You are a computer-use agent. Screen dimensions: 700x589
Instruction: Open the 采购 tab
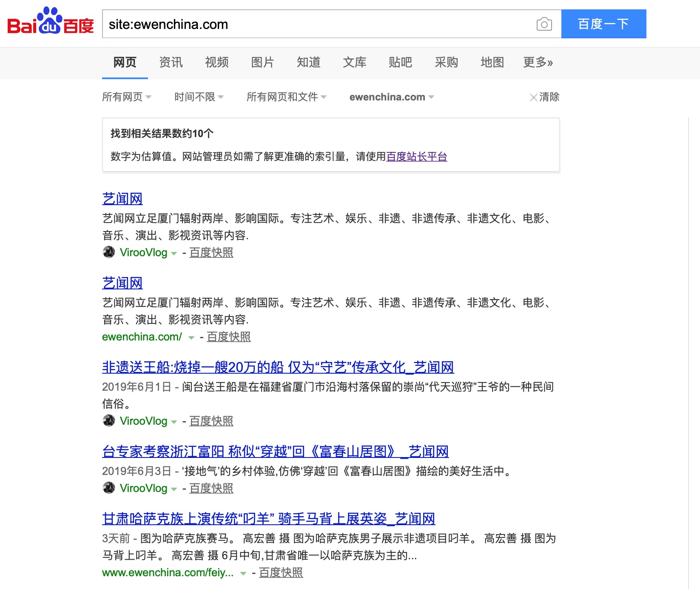tap(446, 63)
